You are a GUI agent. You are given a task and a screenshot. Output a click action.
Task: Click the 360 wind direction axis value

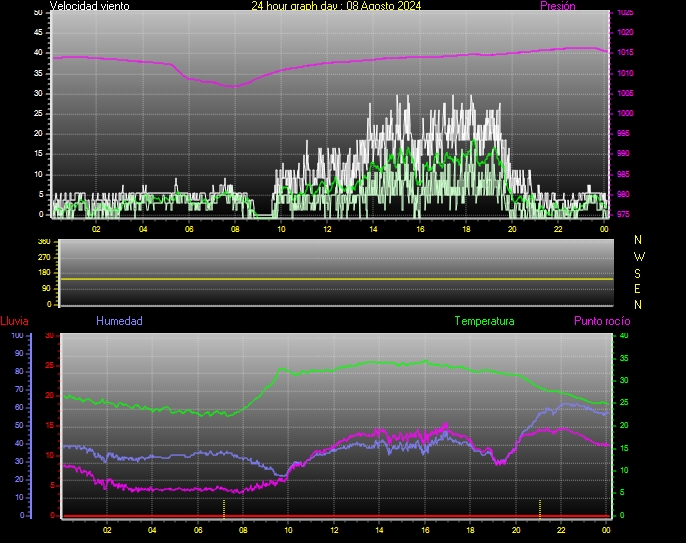(44, 242)
